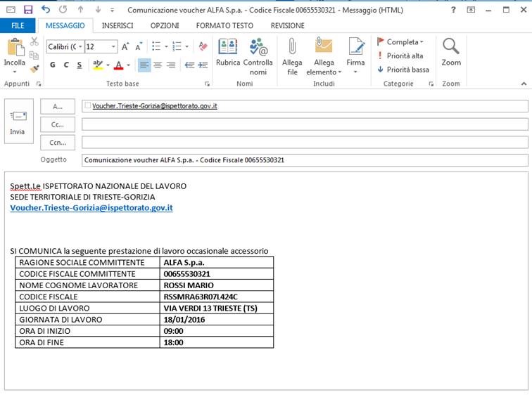The image size is (532, 395).
Task: Open the font size 12 dropdown
Action: click(114, 47)
